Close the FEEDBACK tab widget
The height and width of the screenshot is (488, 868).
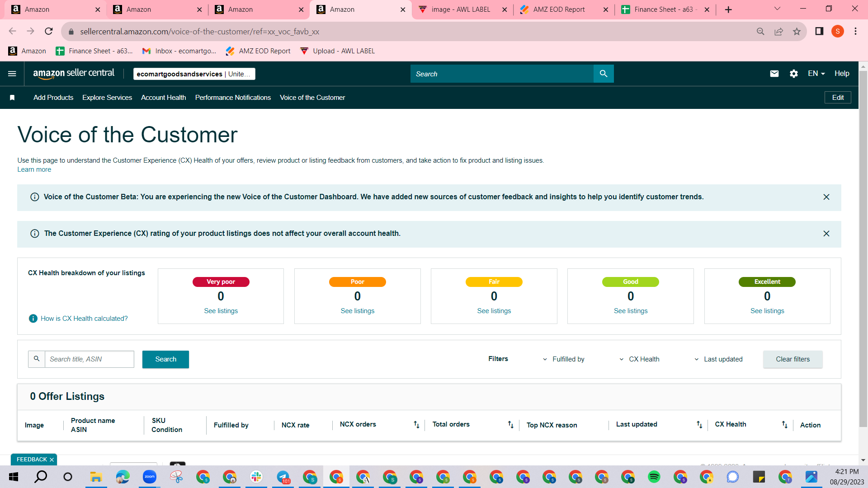(52, 460)
